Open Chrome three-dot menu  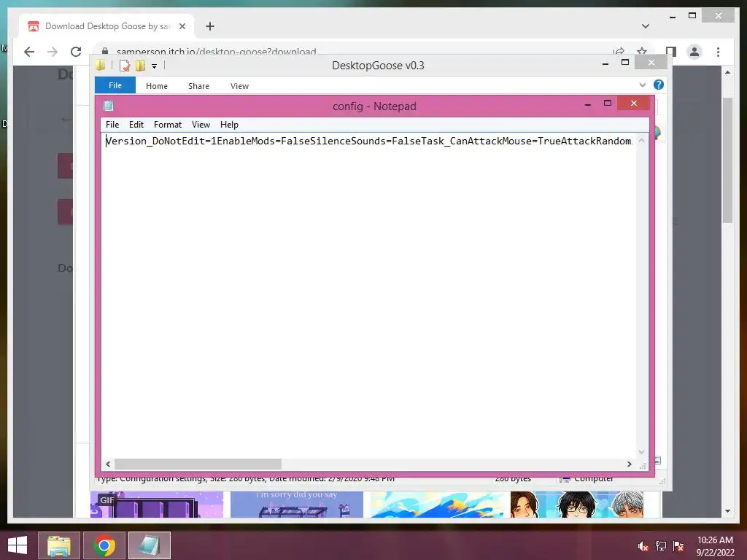(x=718, y=52)
